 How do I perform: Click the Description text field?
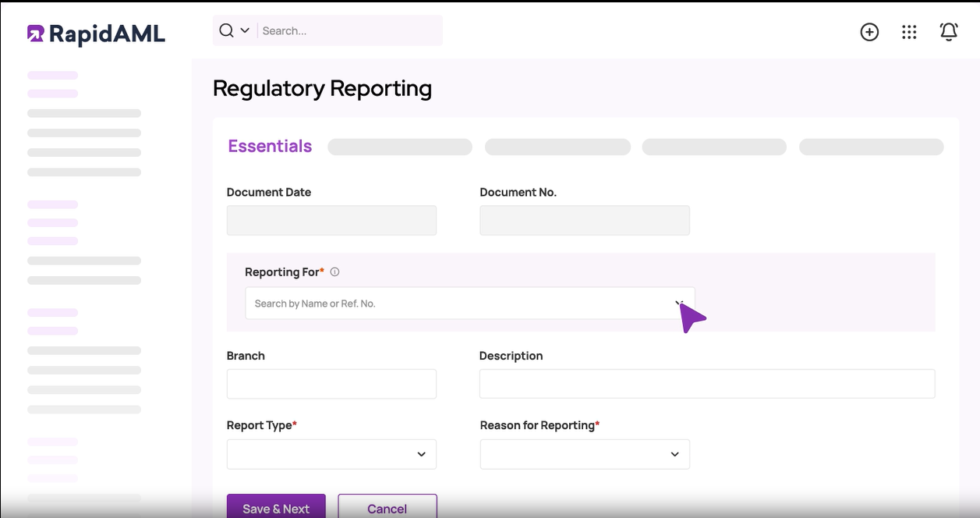[x=706, y=383]
